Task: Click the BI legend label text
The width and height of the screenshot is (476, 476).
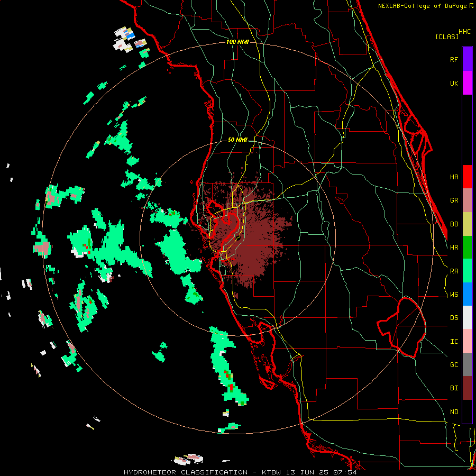Action: (x=454, y=388)
